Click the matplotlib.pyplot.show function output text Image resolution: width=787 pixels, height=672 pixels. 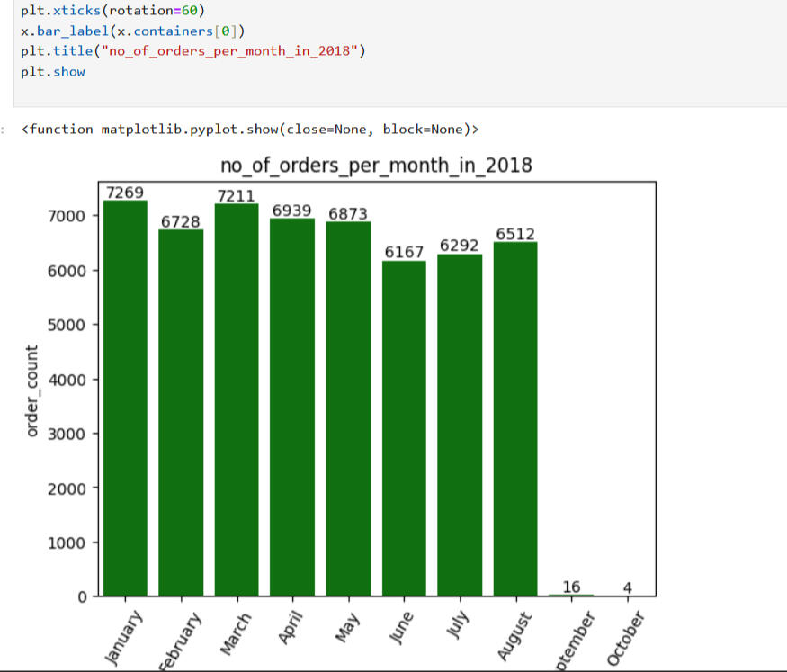pos(250,130)
